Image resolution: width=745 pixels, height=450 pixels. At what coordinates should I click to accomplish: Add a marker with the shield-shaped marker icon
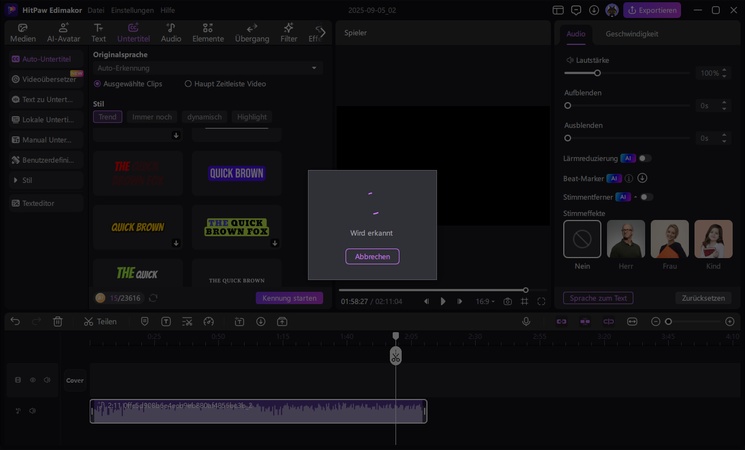click(x=144, y=322)
